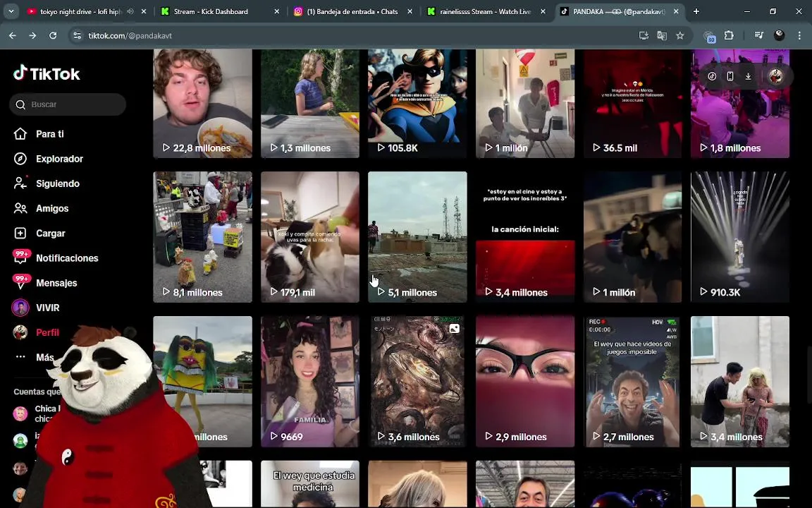This screenshot has width=812, height=508.
Task: Open the media controls icon in toolbar
Action: click(758, 35)
